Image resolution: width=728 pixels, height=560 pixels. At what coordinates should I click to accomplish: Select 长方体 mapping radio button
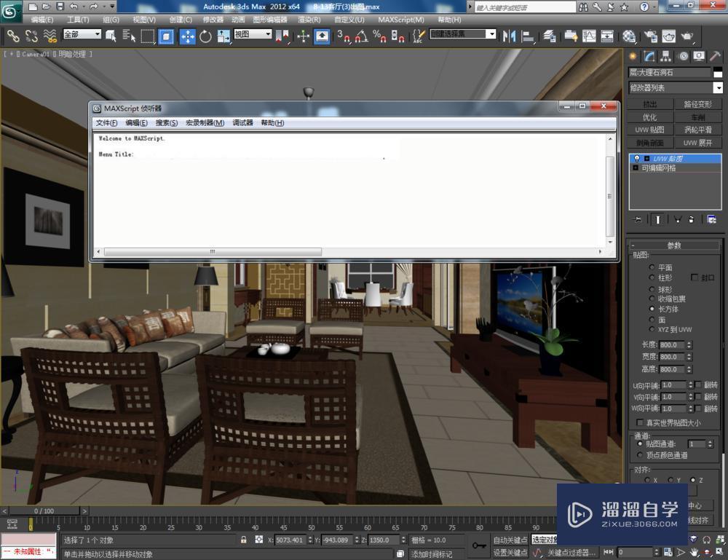pos(652,308)
